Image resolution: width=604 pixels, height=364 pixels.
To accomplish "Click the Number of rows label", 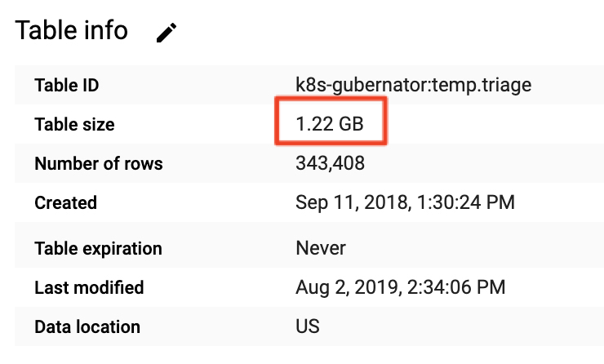I will point(99,164).
